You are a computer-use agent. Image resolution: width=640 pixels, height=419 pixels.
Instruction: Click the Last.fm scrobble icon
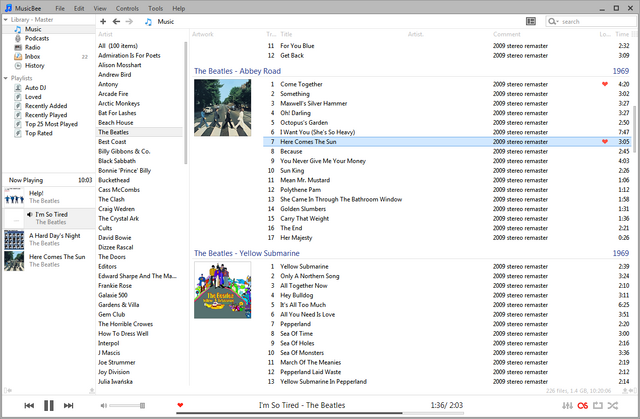point(583,405)
